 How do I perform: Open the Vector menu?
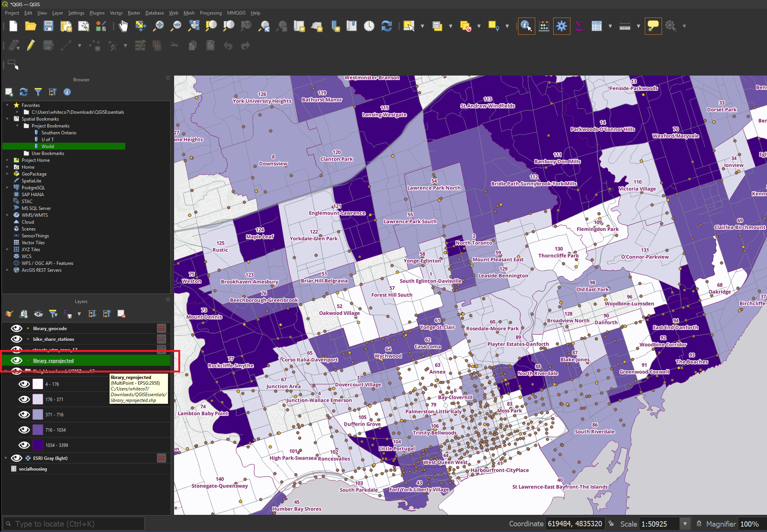[116, 13]
